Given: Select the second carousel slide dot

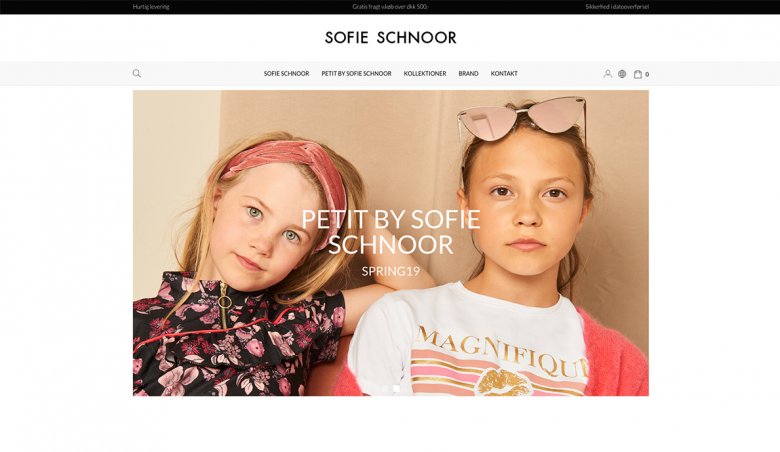Looking at the screenshot, I should click(x=396, y=388).
